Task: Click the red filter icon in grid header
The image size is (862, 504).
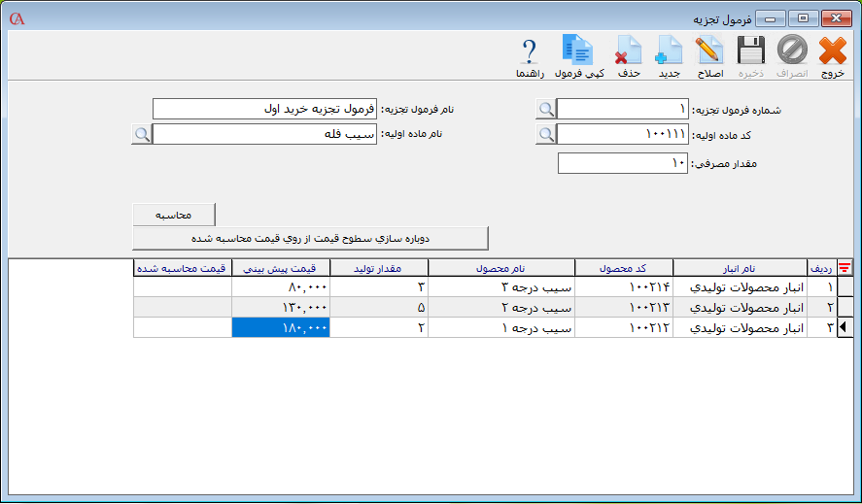Action: 845,268
